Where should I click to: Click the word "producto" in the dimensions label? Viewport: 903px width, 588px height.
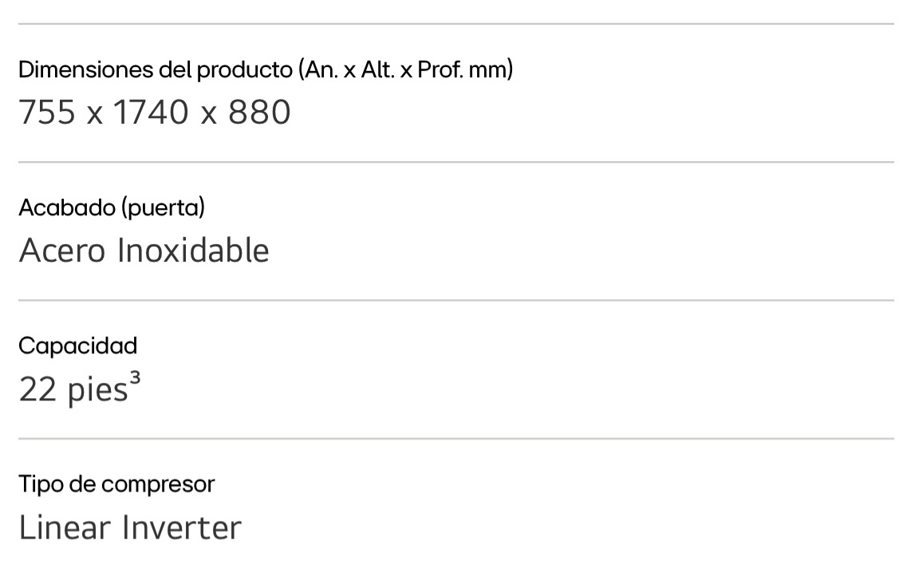[x=245, y=70]
